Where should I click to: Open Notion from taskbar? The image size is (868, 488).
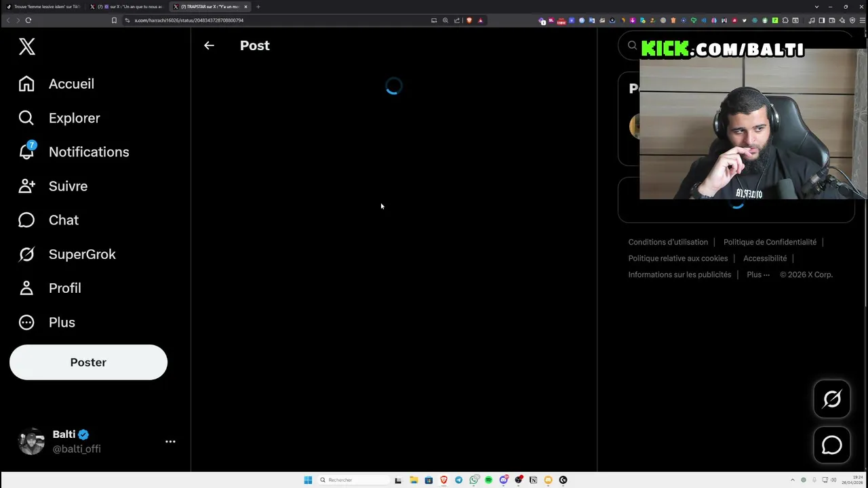pos(533,480)
